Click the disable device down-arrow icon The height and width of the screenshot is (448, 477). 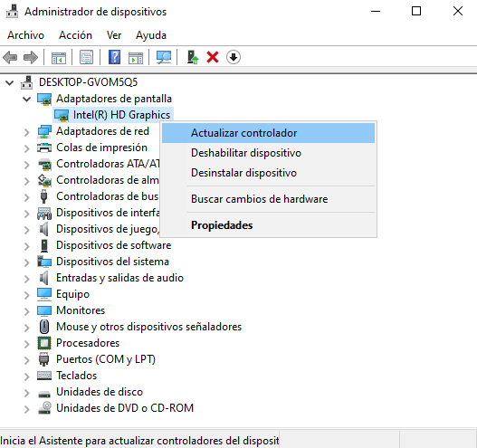tap(234, 57)
